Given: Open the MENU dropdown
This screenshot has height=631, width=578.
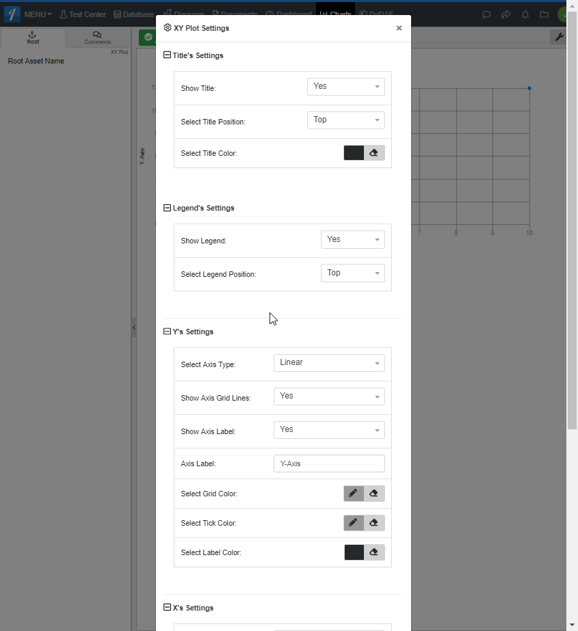Looking at the screenshot, I should 37,14.
